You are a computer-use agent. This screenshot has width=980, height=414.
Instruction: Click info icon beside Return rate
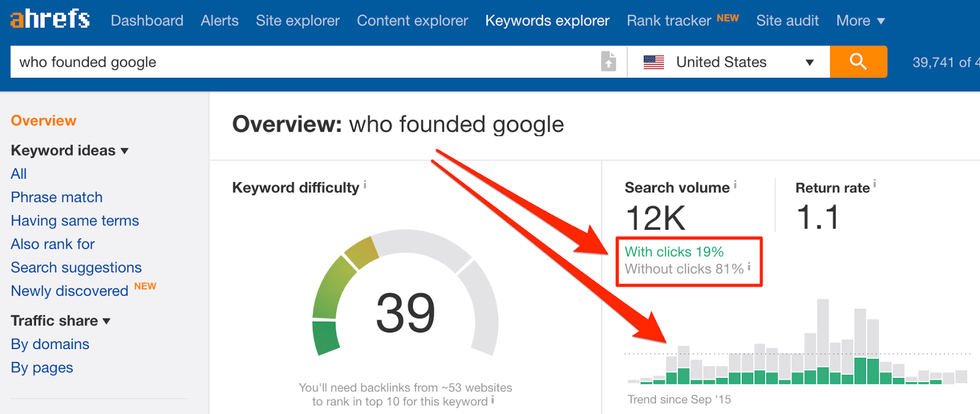tap(875, 183)
